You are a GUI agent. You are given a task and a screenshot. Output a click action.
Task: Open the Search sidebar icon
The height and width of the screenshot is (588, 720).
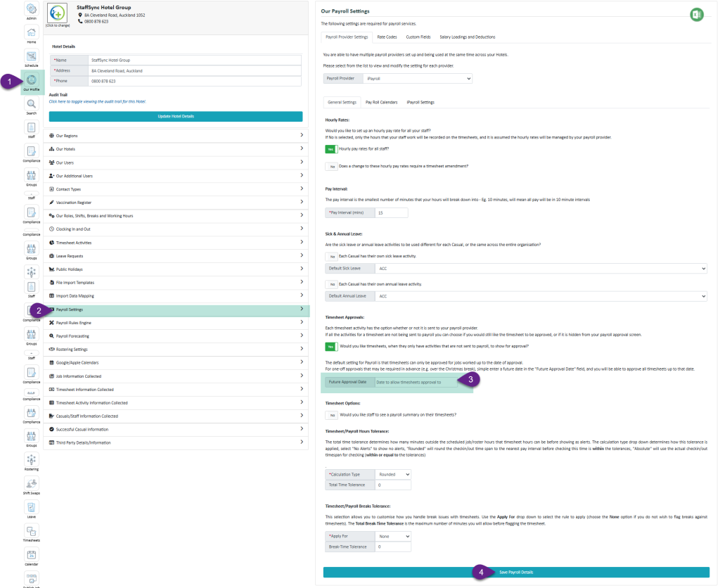31,104
